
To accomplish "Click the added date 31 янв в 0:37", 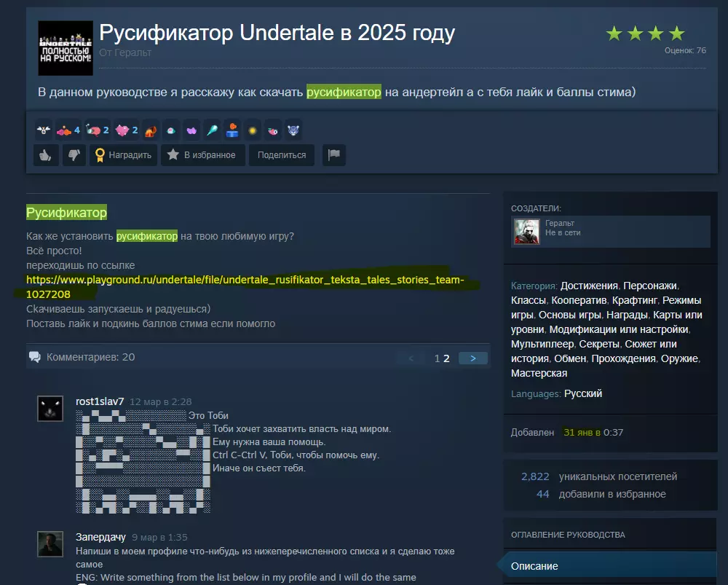I will pos(593,432).
